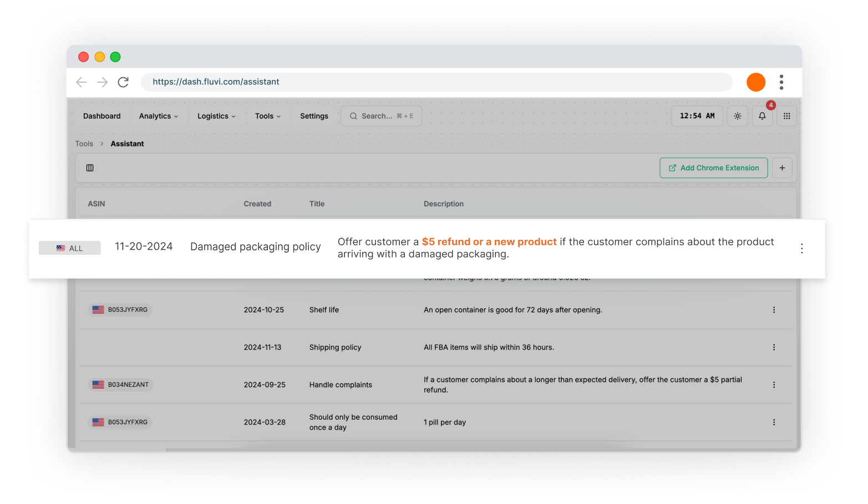Go to the Dashboard menu item

pos(102,116)
